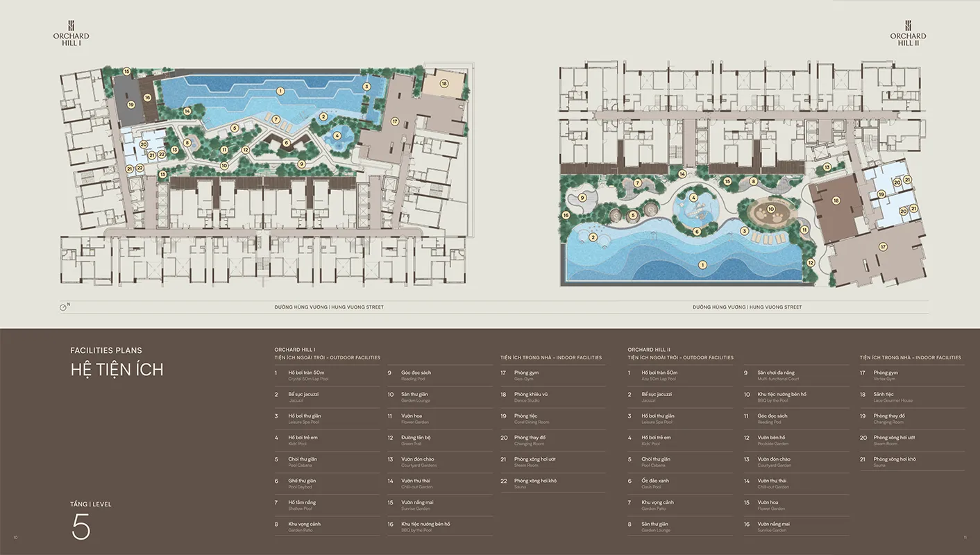
Task: Select marker 4 on Orchard Hill I kids' pool
Action: pos(337,136)
